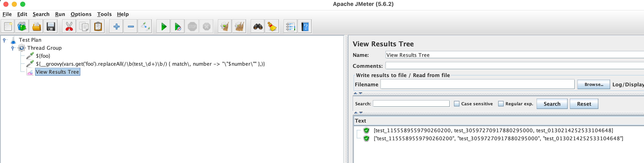Expand the search panel down arrow
644x163 pixels.
click(361, 113)
